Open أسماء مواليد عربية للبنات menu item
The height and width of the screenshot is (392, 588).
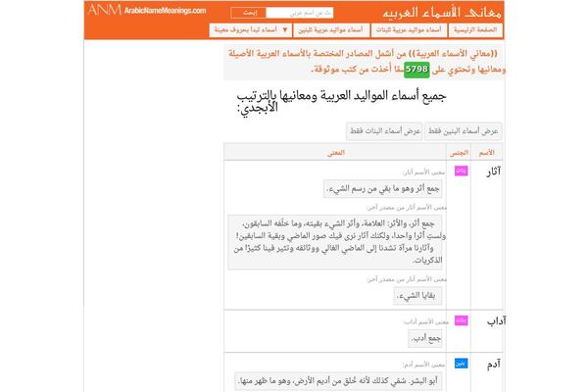coord(409,30)
